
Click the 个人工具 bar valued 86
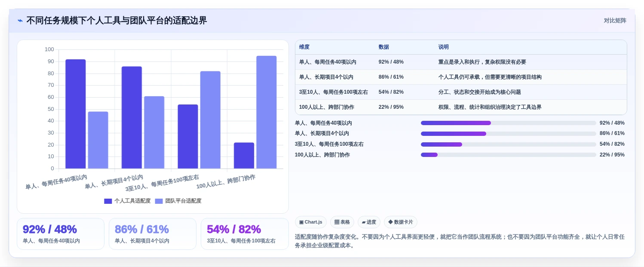(x=132, y=117)
